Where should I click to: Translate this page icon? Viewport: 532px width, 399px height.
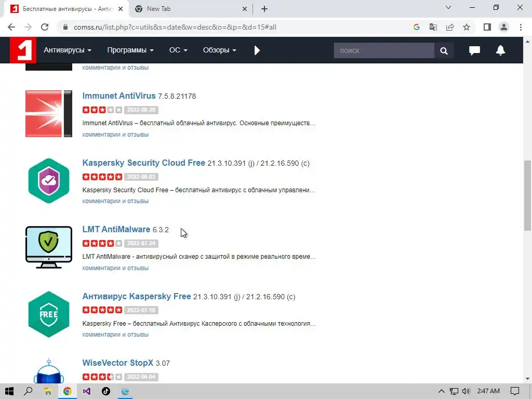tap(433, 27)
